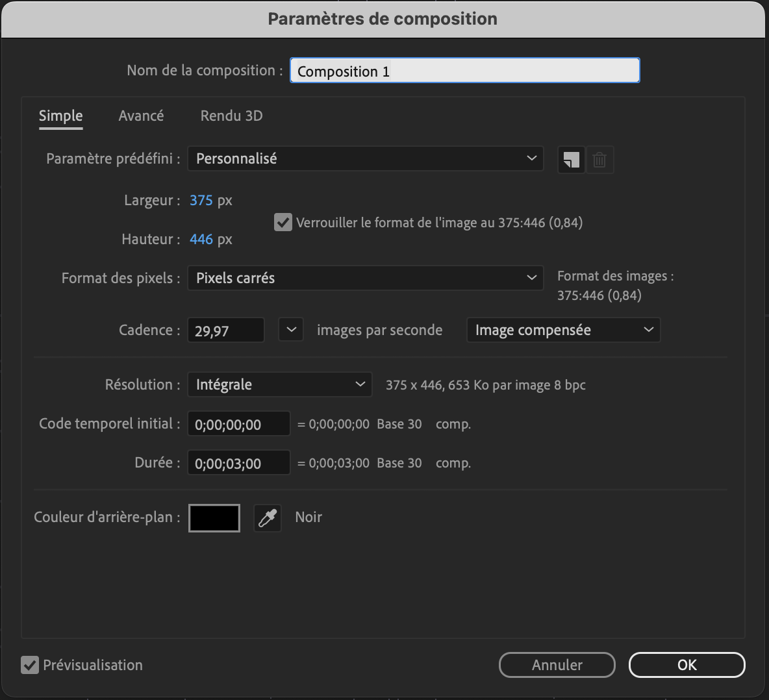The height and width of the screenshot is (700, 769).
Task: Open the Image compensée dropdown
Action: pyautogui.click(x=564, y=330)
